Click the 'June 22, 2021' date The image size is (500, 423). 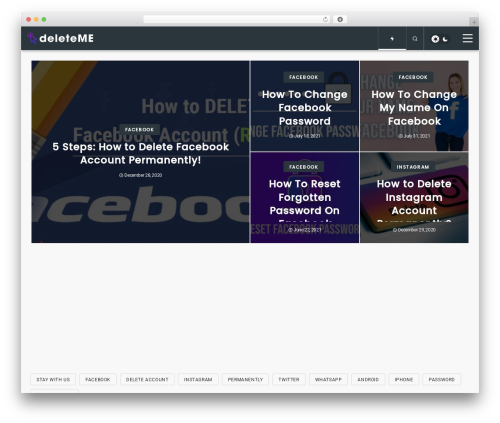click(305, 230)
